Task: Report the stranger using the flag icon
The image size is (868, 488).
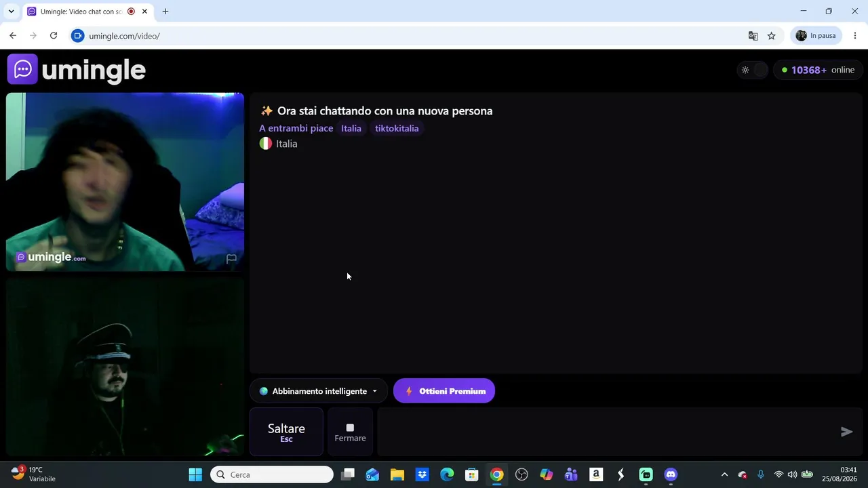Action: coord(231,258)
